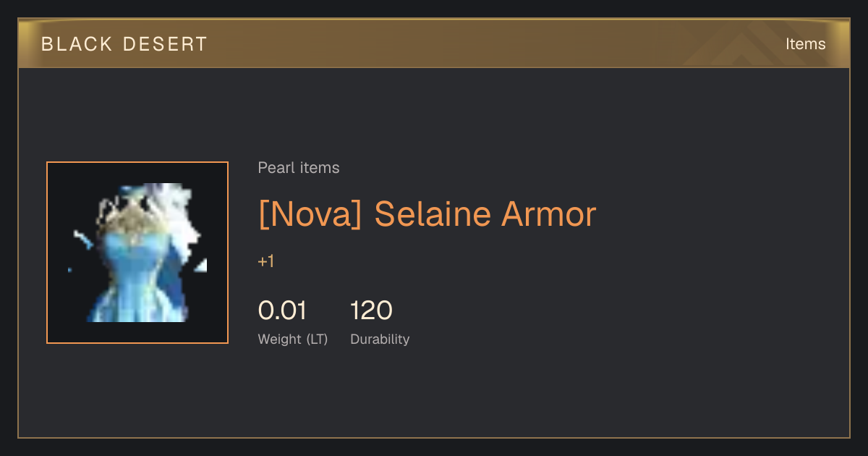Click the word DESERT in the header

pos(166,44)
